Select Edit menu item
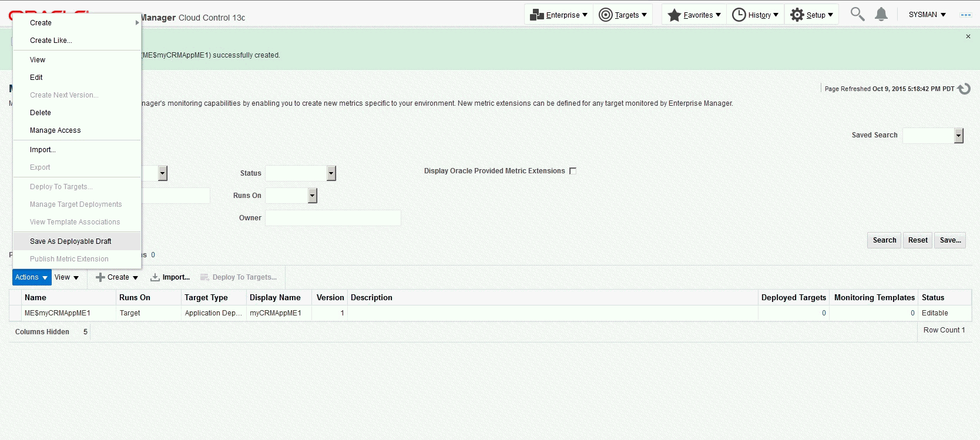Screen dimensions: 980x440 pos(77,78)
